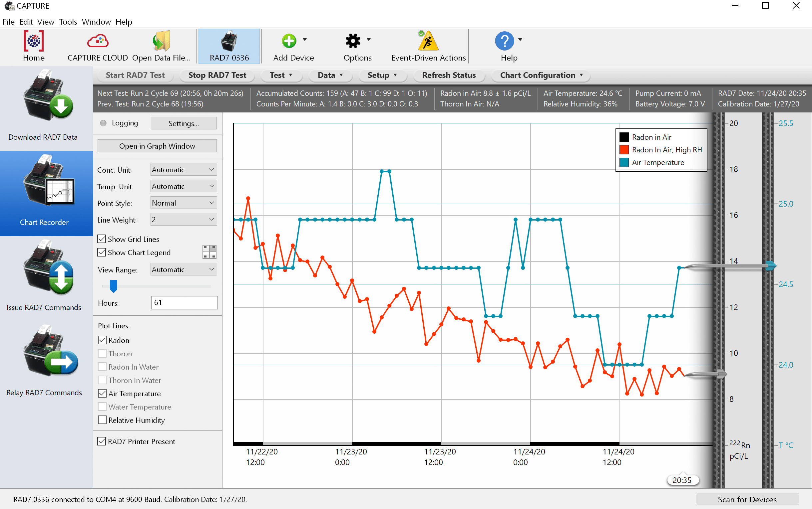Open the Tools menu
The image size is (812, 509).
click(x=68, y=22)
